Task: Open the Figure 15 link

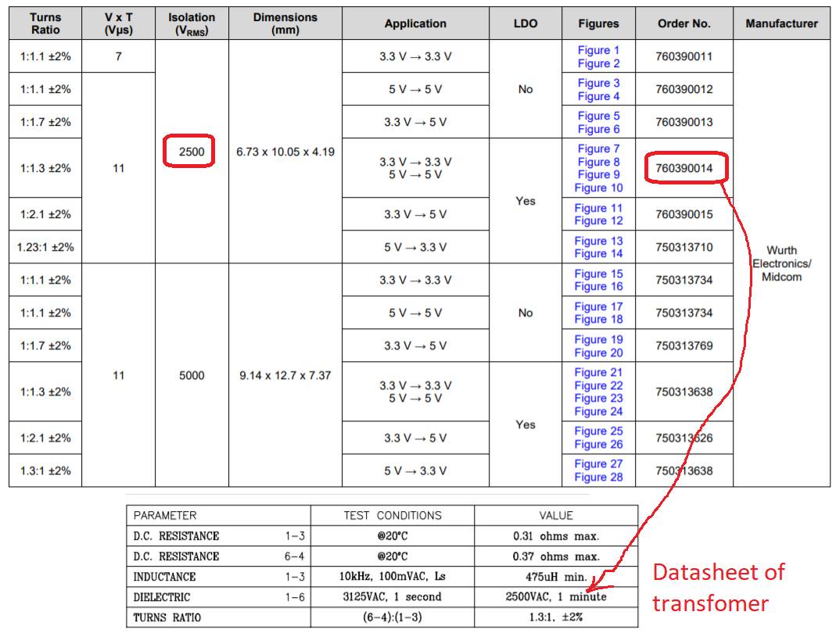Action: click(x=598, y=274)
